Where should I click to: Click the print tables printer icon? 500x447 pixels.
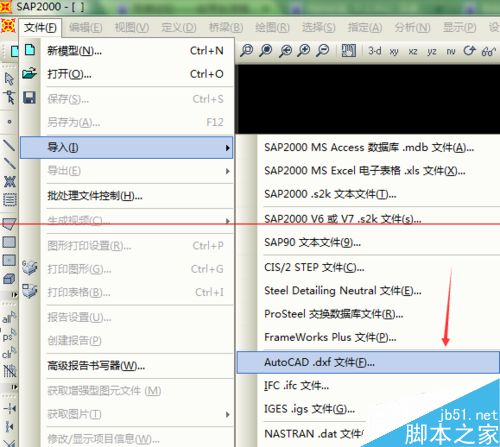coord(29,291)
